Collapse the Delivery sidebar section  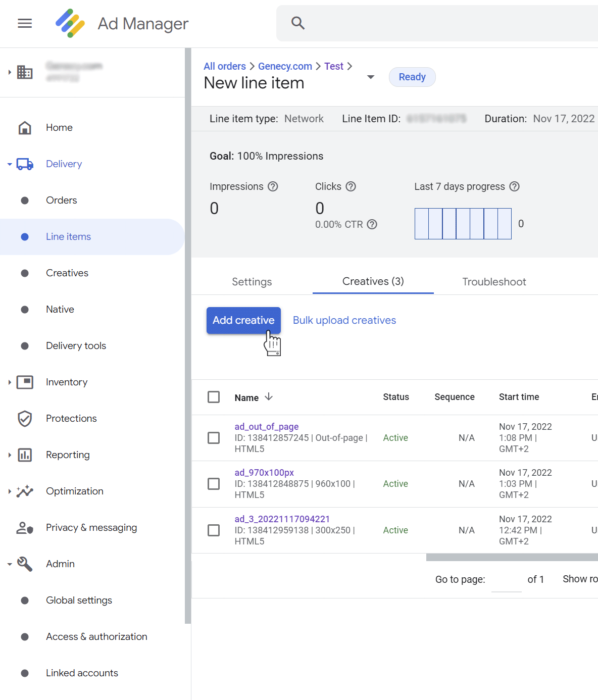pyautogui.click(x=9, y=164)
